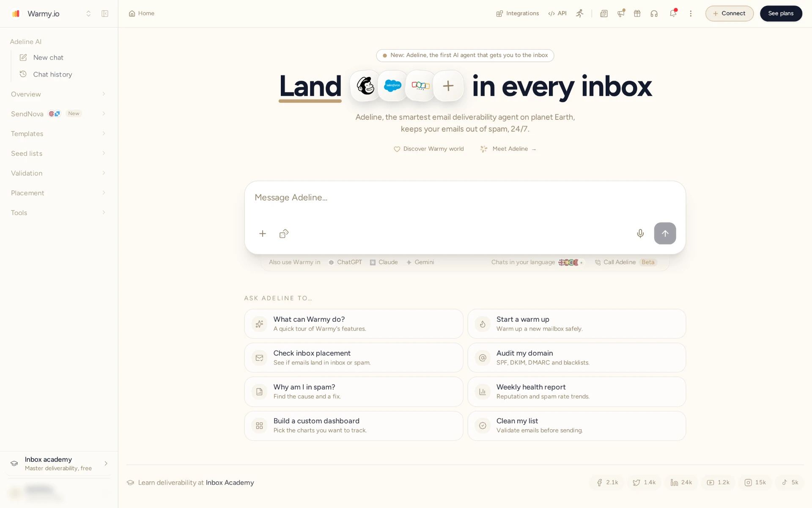812x508 pixels.
Task: Expand the Tools sidebar section
Action: tap(58, 213)
